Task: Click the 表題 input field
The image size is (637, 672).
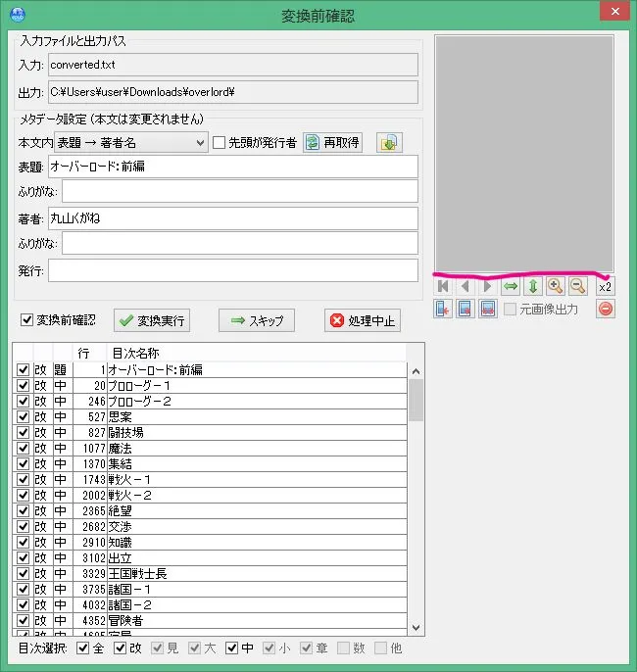Action: pos(233,167)
